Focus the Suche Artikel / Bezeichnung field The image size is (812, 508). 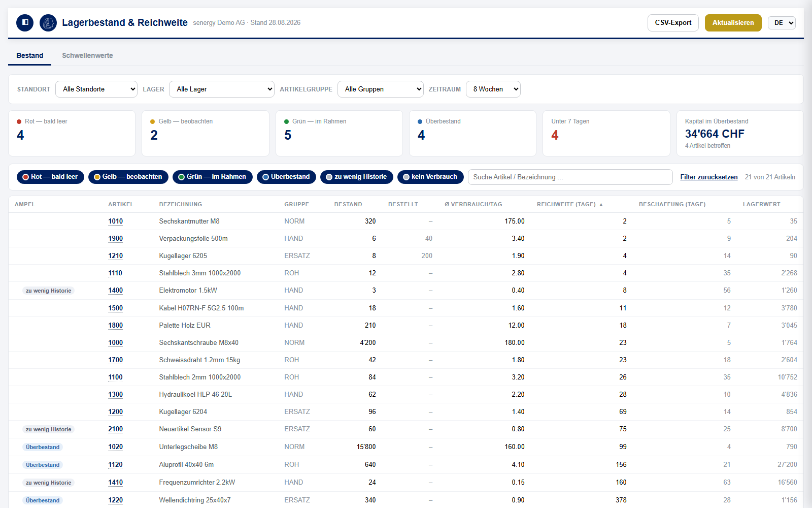tap(570, 177)
